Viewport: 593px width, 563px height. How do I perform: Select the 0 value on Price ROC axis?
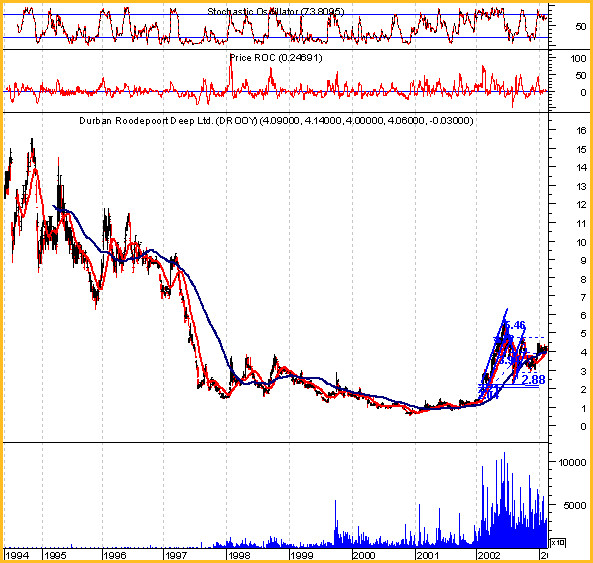point(584,93)
